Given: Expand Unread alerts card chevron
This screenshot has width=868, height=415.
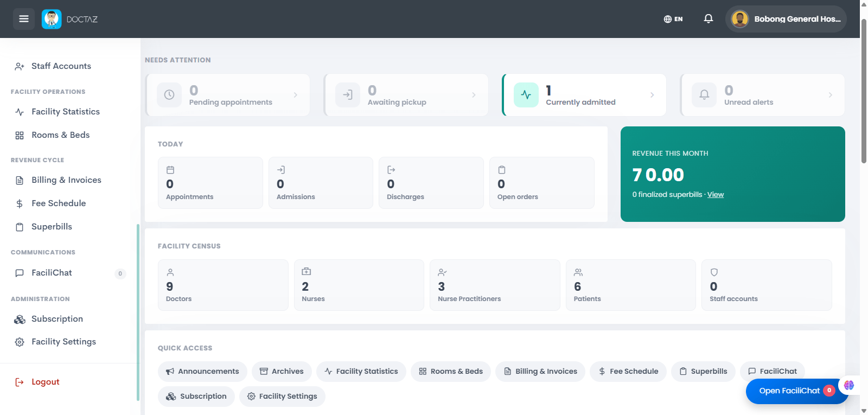Looking at the screenshot, I should coord(831,95).
